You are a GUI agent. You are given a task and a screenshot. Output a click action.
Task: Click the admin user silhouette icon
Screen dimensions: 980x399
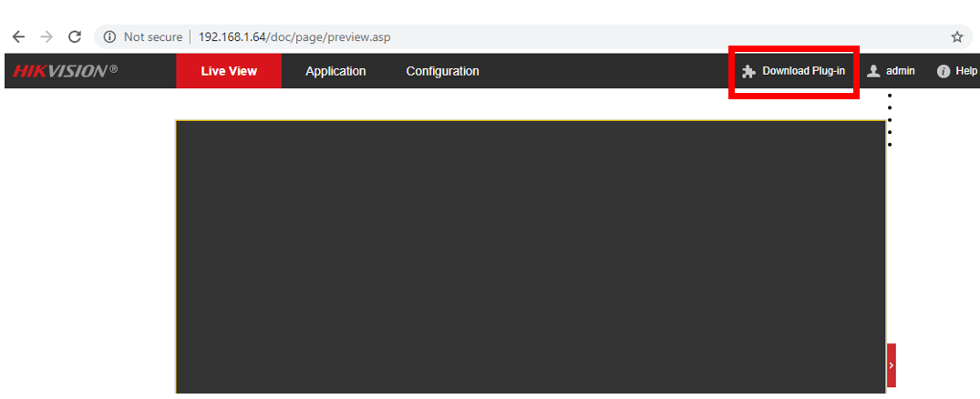pyautogui.click(x=873, y=71)
